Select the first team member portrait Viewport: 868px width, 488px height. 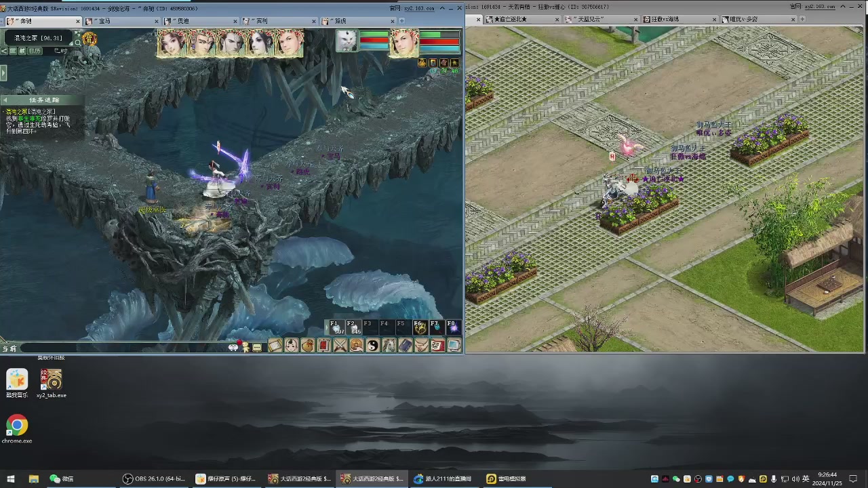(172, 43)
